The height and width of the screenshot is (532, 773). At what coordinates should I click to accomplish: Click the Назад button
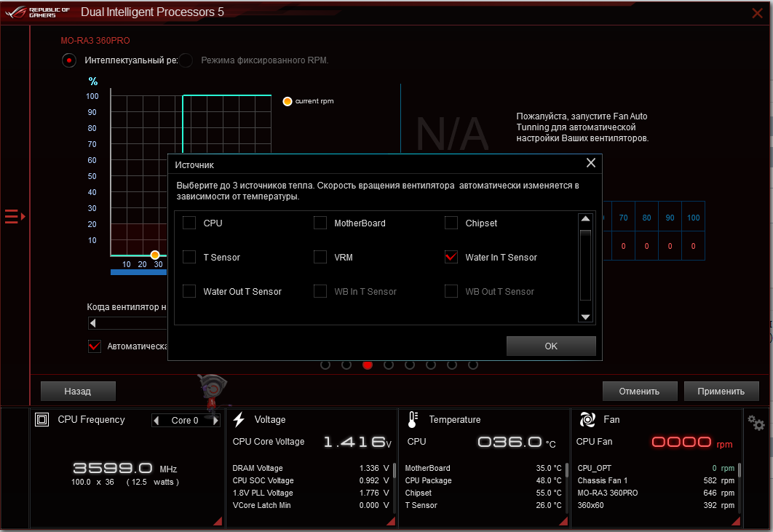pos(78,391)
